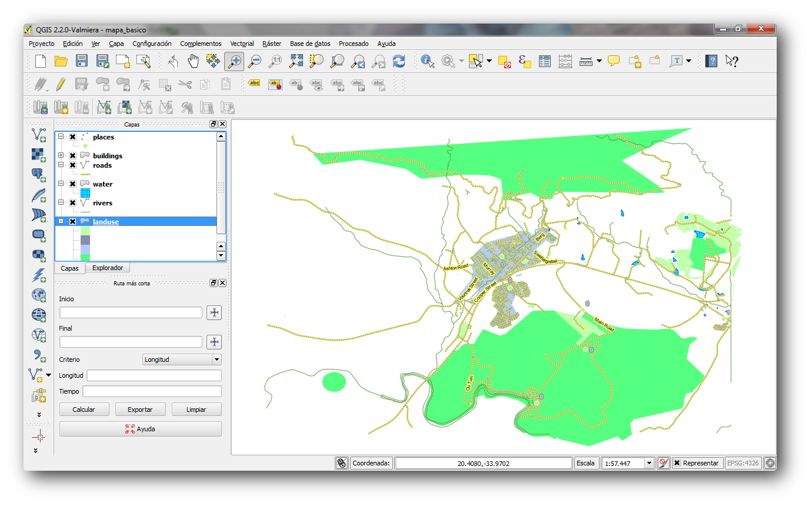The height and width of the screenshot is (506, 812).
Task: Toggle the Representar render checkbox
Action: tap(677, 463)
